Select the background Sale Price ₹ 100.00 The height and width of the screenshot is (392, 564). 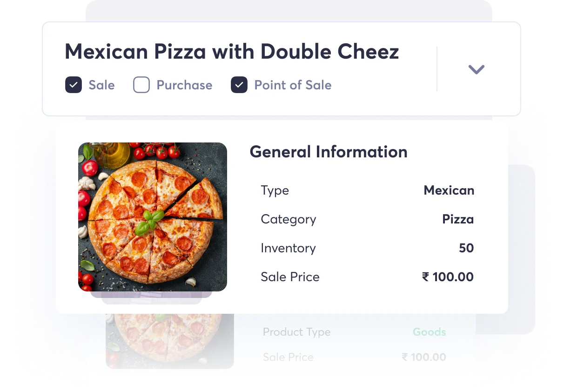coord(423,357)
